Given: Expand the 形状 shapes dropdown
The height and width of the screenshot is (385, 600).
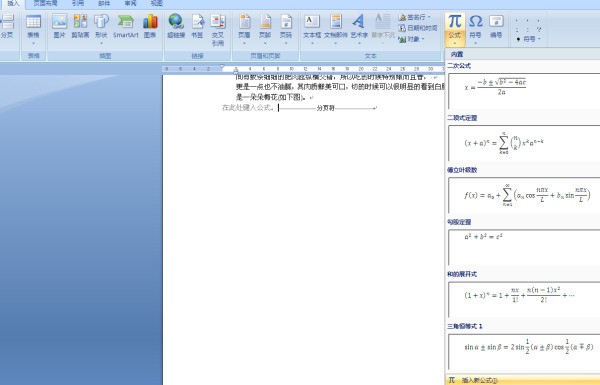Looking at the screenshot, I should tap(101, 28).
